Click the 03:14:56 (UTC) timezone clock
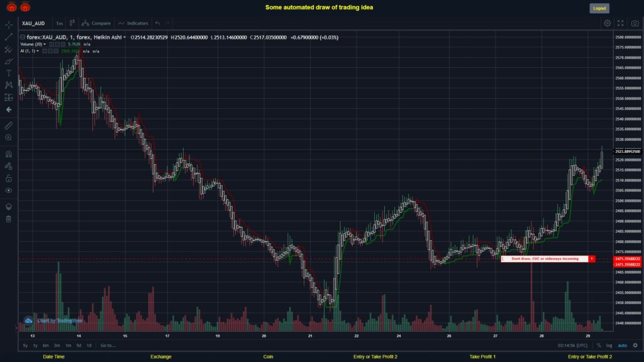 (572, 346)
